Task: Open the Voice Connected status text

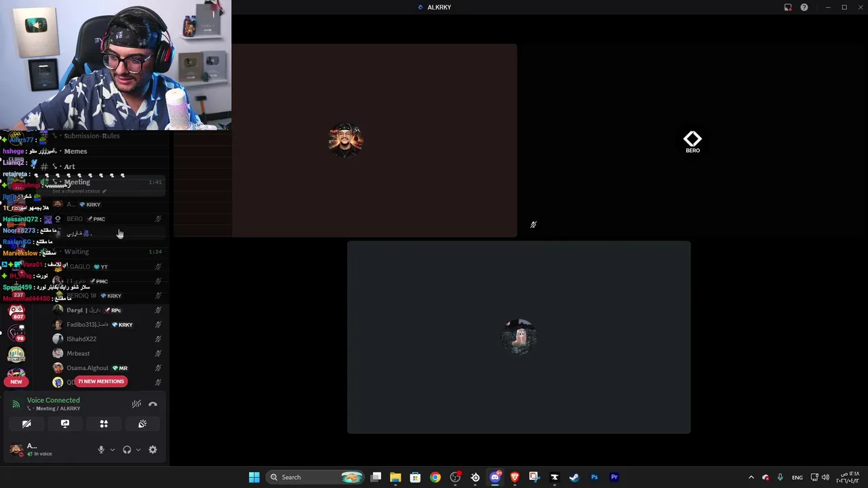Action: pyautogui.click(x=53, y=400)
